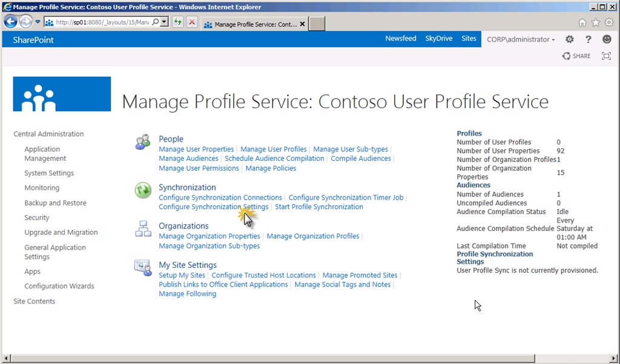Open SkyDrive in the top bar
Screen dimensions: 620x364
pyautogui.click(x=438, y=38)
